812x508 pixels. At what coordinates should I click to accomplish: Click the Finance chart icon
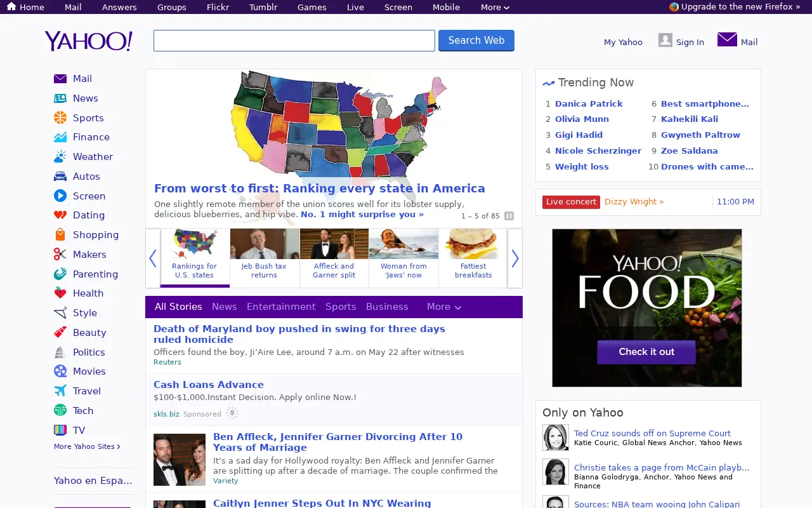60,137
